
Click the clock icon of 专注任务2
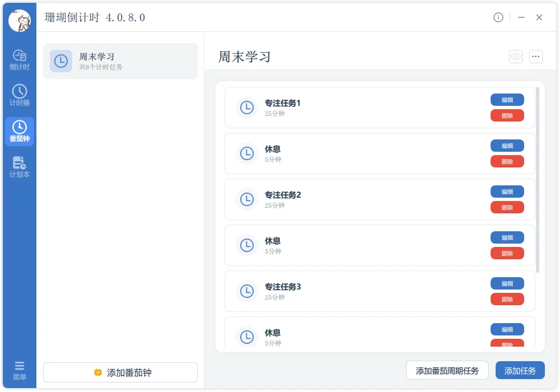pyautogui.click(x=247, y=199)
